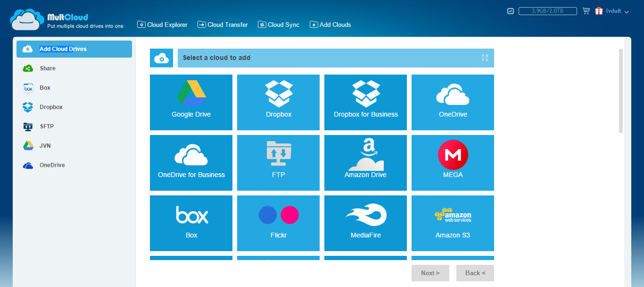Click the traffic monitor icon beside storage bar
Screen dimensions: 644x287
[x=511, y=11]
